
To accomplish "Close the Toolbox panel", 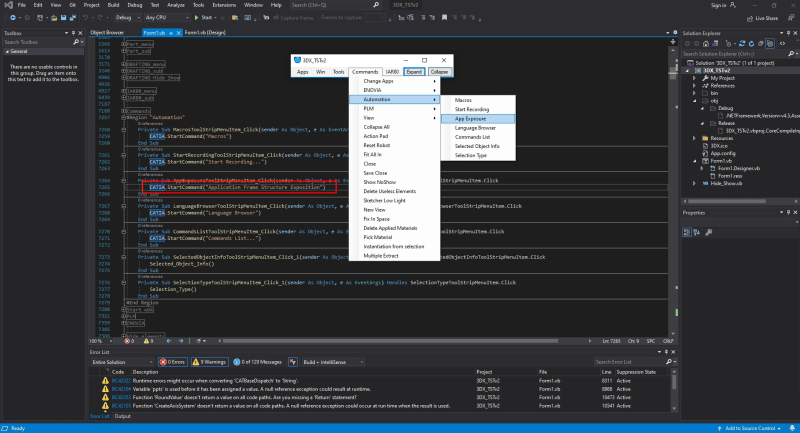I will click(80, 33).
